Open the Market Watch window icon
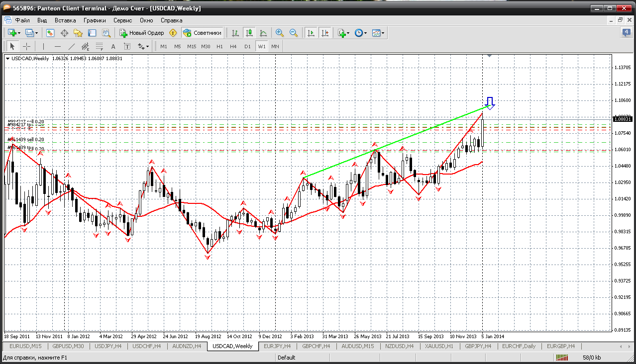The width and height of the screenshot is (636, 364). (50, 33)
